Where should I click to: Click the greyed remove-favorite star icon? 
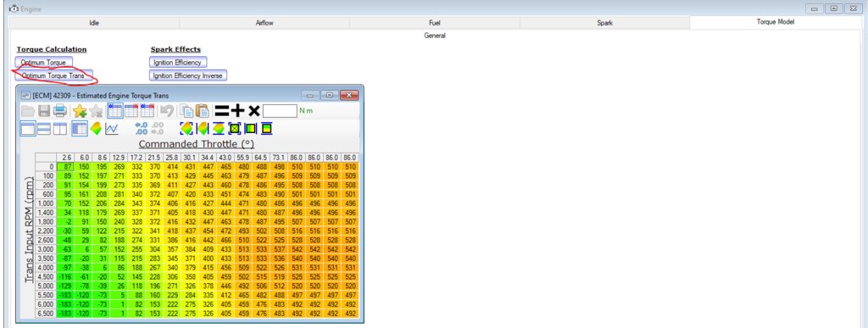pyautogui.click(x=96, y=110)
